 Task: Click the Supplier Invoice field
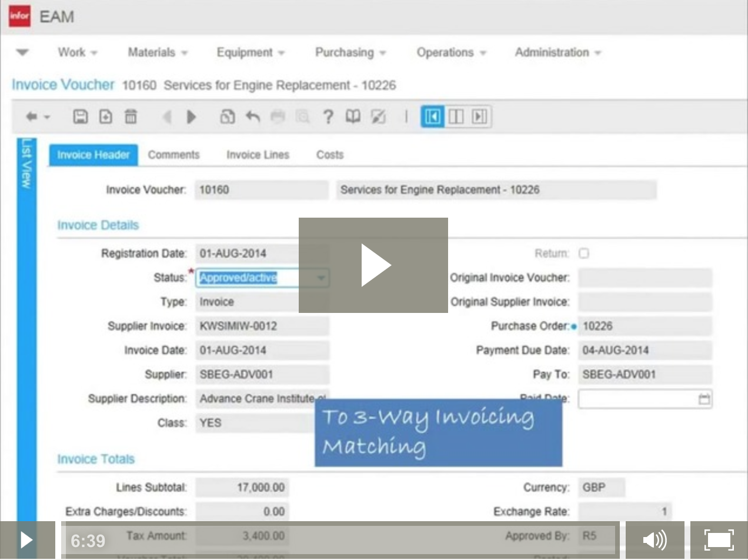coord(262,326)
